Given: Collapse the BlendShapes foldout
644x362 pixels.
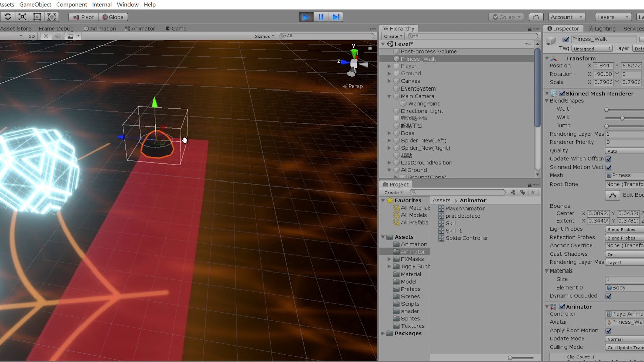Looking at the screenshot, I should click(x=547, y=101).
